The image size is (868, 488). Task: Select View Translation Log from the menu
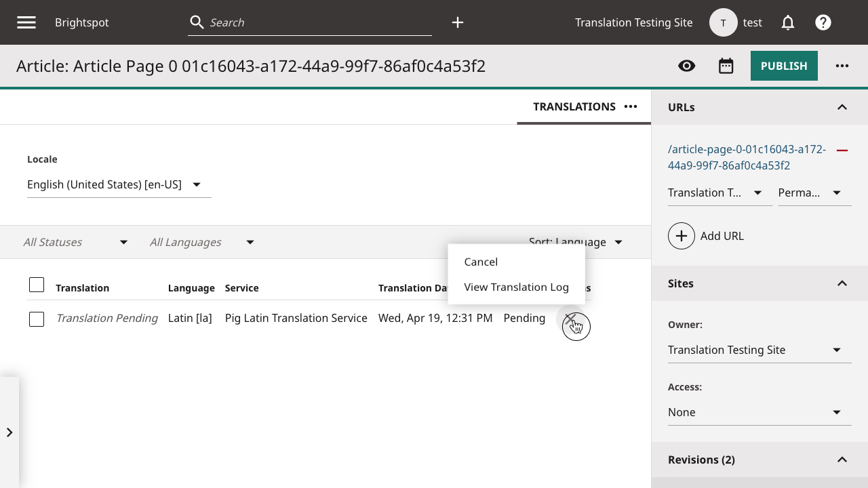point(515,287)
